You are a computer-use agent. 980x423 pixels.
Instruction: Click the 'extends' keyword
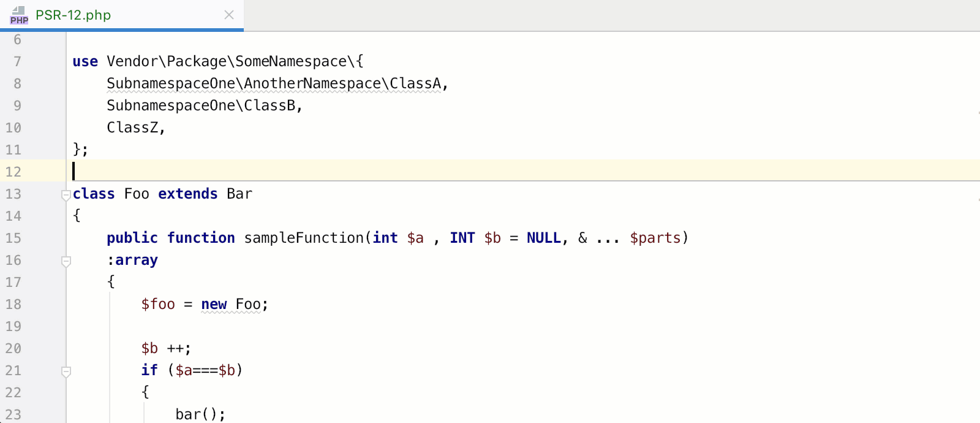point(188,194)
